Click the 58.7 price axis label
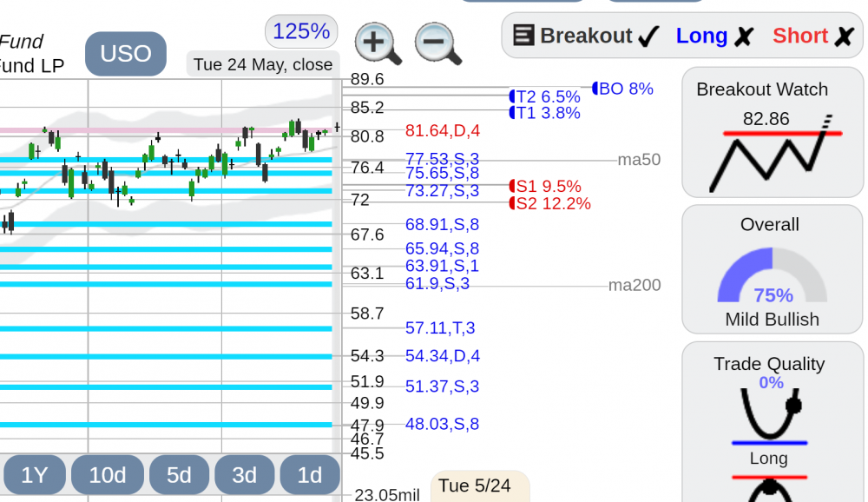868x502 pixels. 367,314
